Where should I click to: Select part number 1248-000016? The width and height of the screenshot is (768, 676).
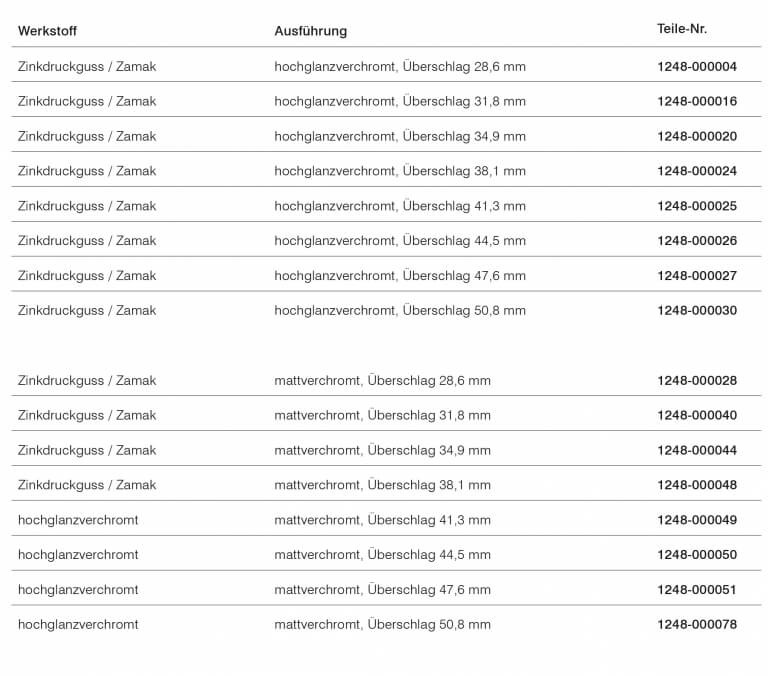pos(696,101)
